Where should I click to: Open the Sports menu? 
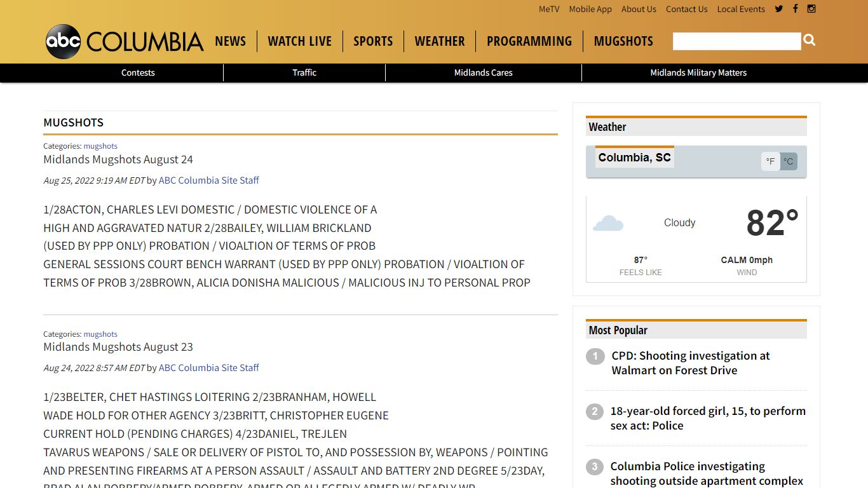point(373,41)
